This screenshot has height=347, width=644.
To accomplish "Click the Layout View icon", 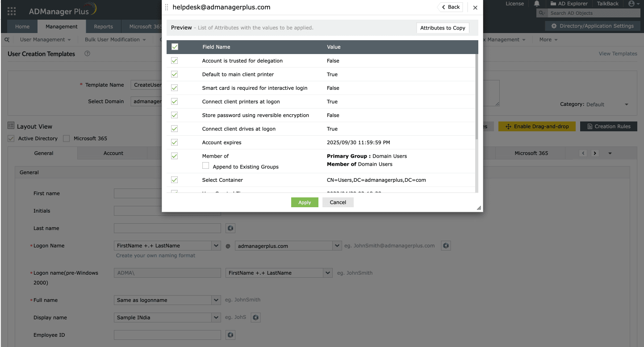I will pyautogui.click(x=11, y=126).
